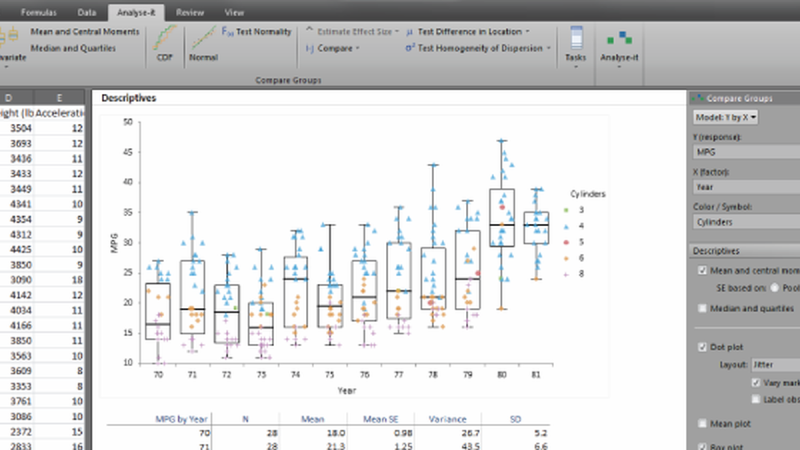Click the SD column header
Viewport: 800px width, 450px height.
click(x=515, y=419)
